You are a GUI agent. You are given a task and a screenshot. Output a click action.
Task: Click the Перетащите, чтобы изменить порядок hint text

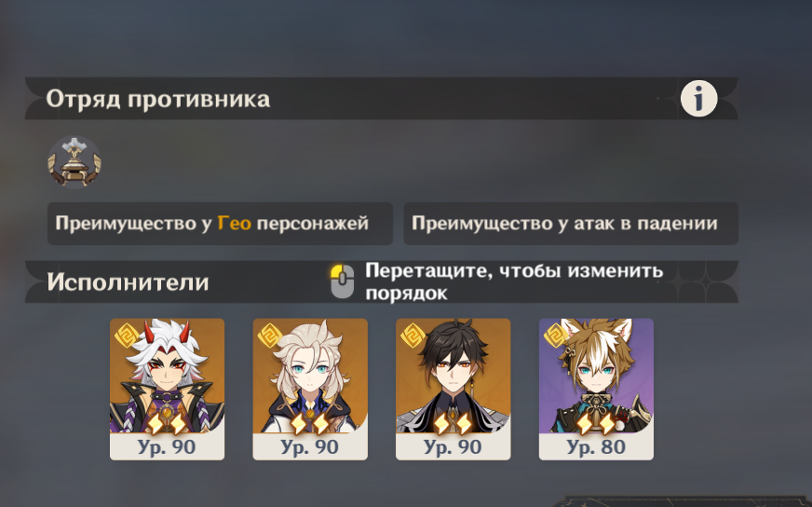point(514,281)
